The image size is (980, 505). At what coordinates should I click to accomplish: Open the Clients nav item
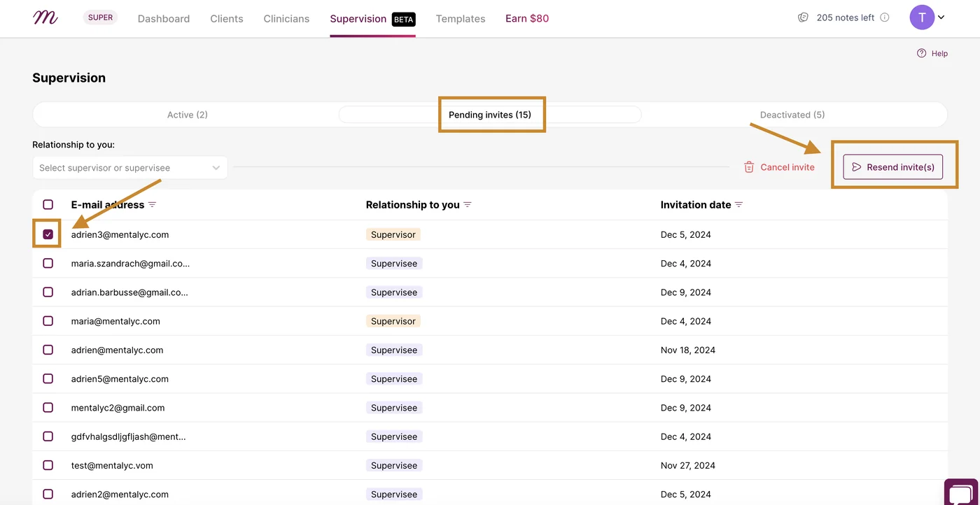click(227, 19)
